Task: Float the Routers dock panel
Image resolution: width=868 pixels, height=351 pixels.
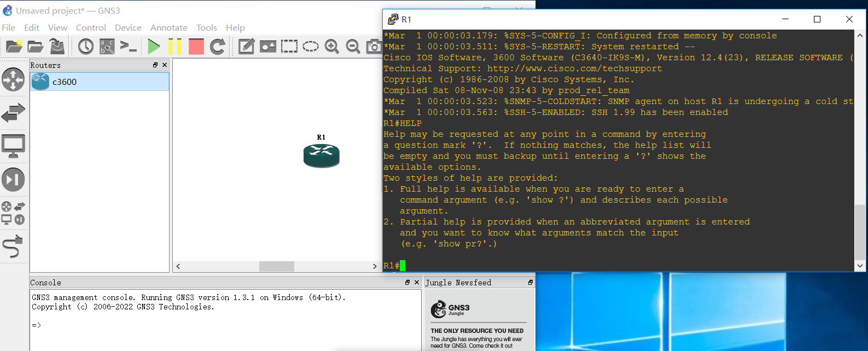Action: coord(155,65)
